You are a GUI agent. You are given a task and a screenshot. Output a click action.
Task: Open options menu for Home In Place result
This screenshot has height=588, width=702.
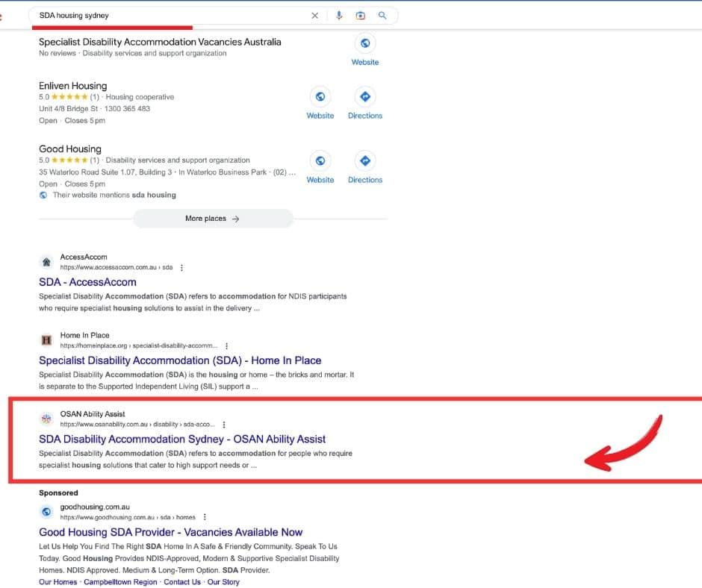coord(226,346)
